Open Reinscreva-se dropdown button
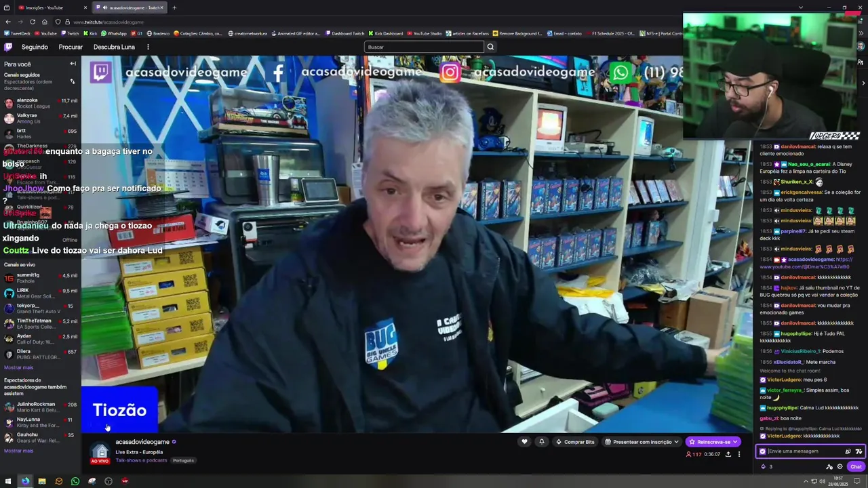Viewport: 868px width, 488px height. (x=713, y=442)
